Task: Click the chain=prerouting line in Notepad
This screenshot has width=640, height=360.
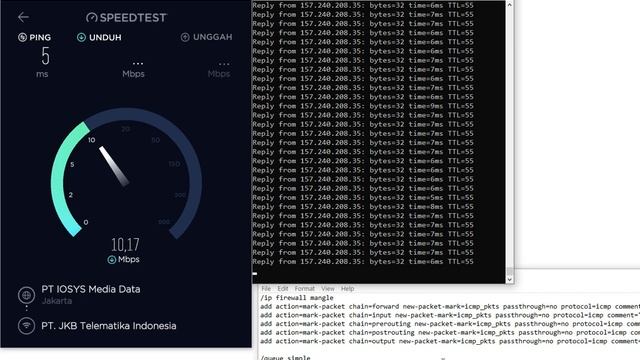Action: 450,324
